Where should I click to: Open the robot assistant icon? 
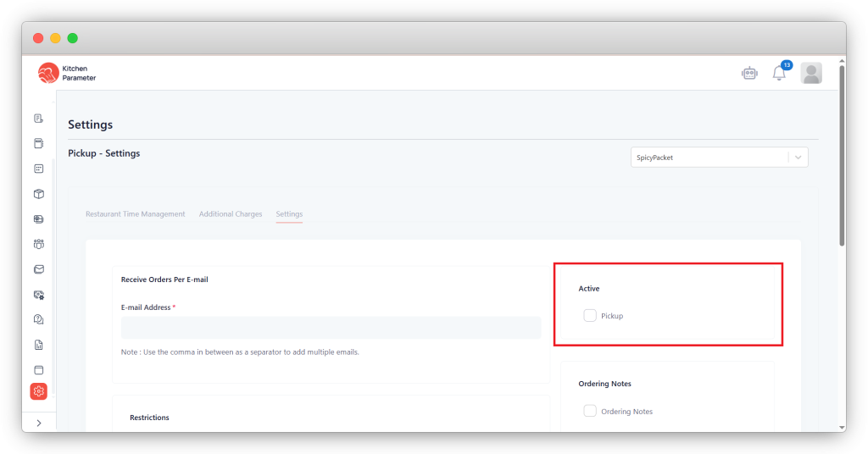[x=748, y=74]
